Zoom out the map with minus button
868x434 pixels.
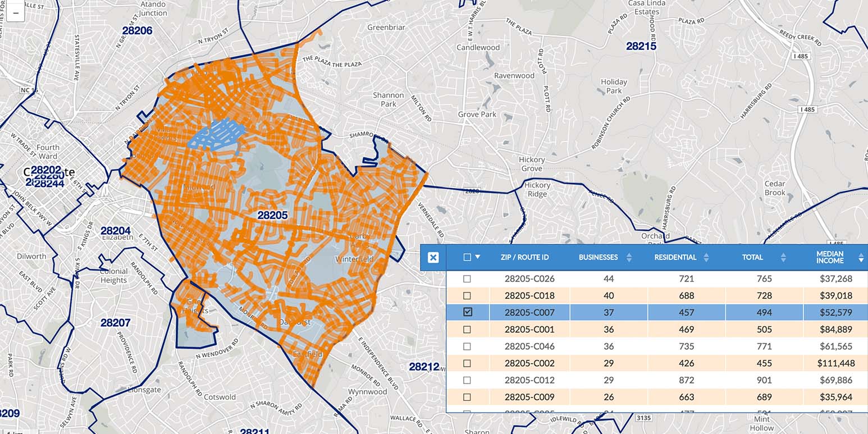[x=15, y=12]
